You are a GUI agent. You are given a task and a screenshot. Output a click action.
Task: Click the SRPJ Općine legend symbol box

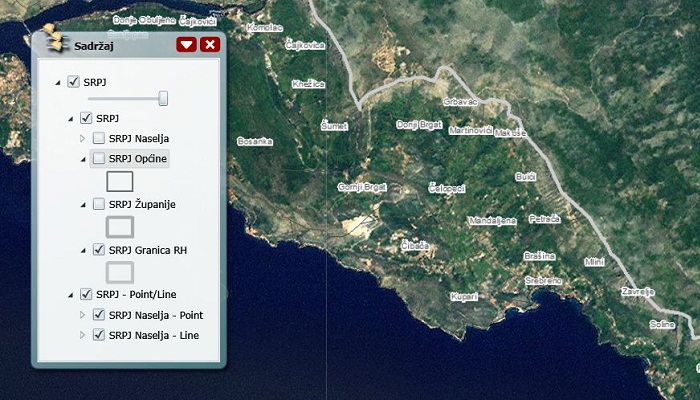120,181
